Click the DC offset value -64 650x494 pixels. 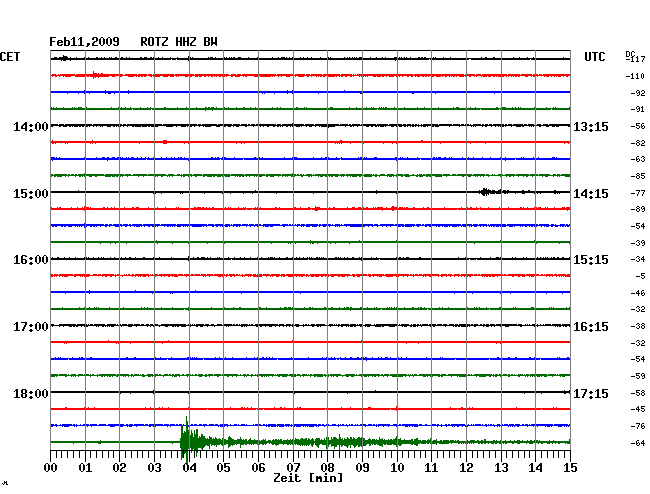638,443
